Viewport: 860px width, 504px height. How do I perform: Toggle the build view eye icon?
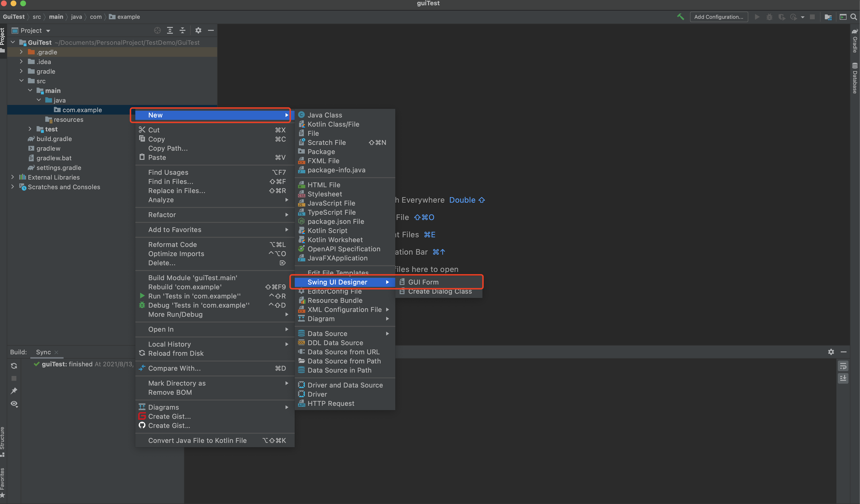pos(14,404)
